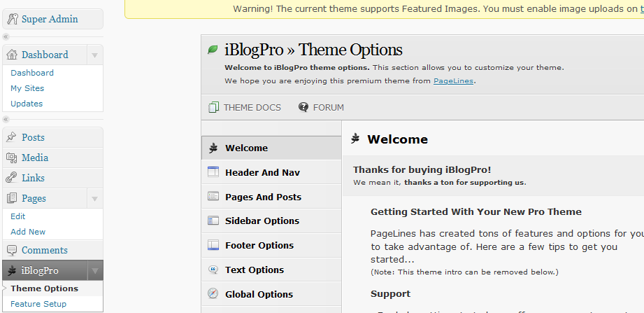Image resolution: width=644 pixels, height=313 pixels.
Task: Open the Updates link
Action: click(27, 104)
